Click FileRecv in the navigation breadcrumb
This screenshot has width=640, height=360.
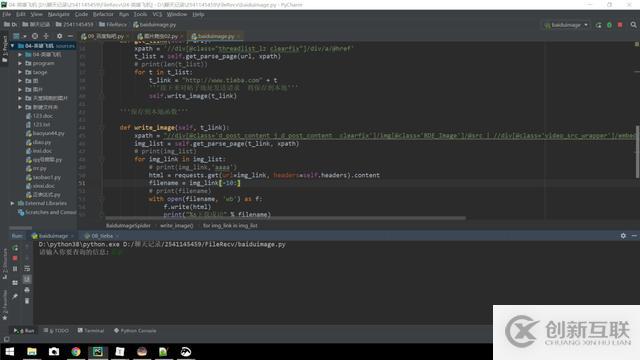(113, 25)
